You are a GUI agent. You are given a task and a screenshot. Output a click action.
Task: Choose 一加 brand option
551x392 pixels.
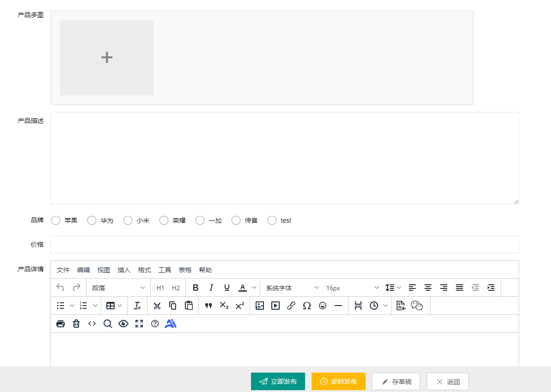[200, 220]
